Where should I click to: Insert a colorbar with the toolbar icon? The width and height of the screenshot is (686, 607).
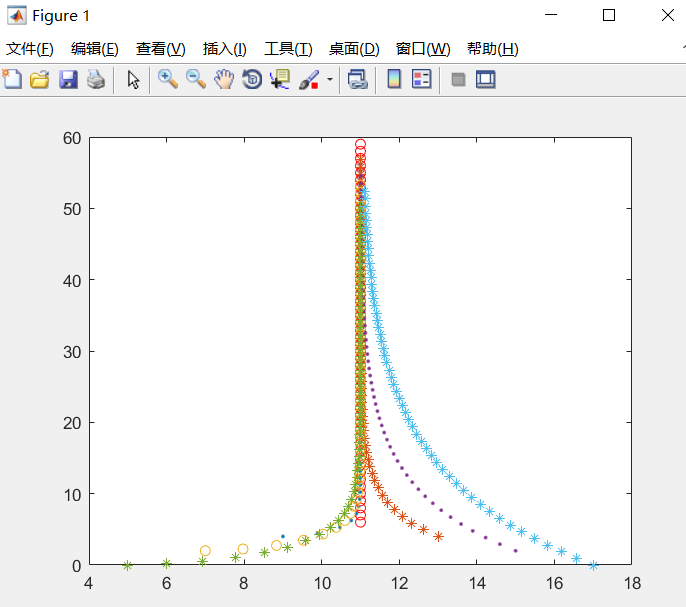394,80
